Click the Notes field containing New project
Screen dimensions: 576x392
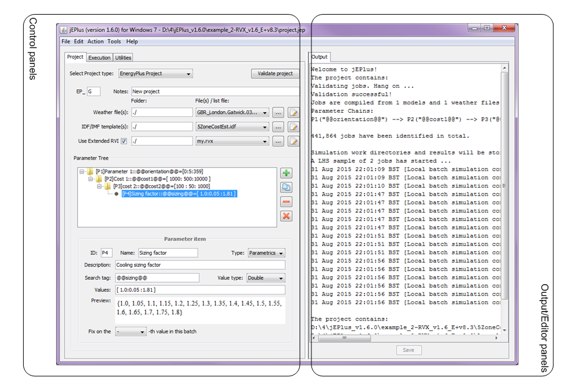click(x=215, y=91)
